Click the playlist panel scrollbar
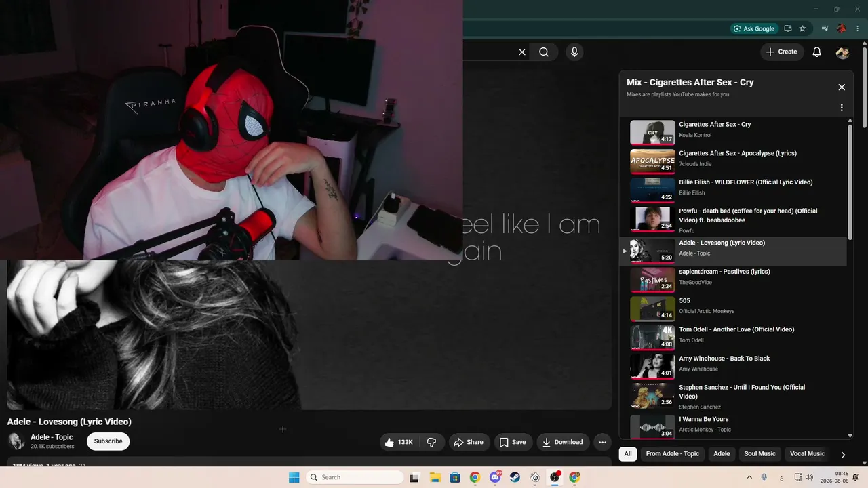Image resolution: width=868 pixels, height=488 pixels. (x=850, y=181)
